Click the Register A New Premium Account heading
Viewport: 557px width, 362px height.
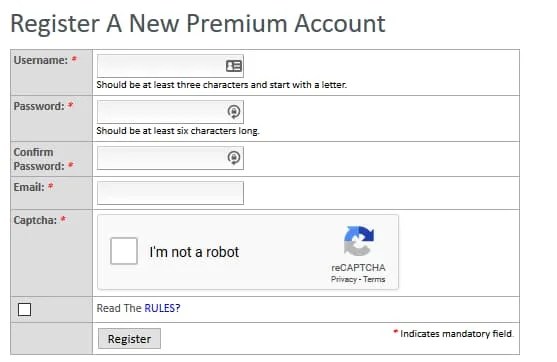198,23
